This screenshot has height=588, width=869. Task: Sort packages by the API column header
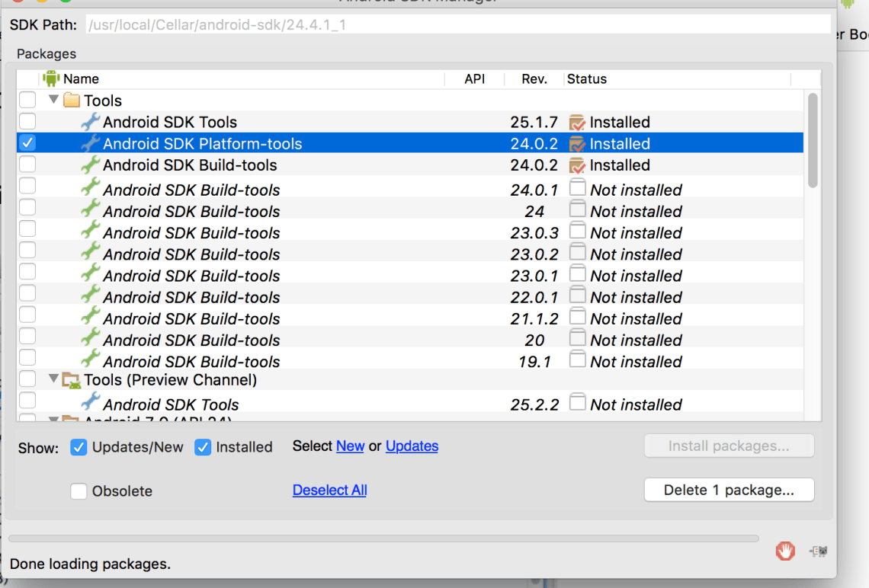coord(474,79)
